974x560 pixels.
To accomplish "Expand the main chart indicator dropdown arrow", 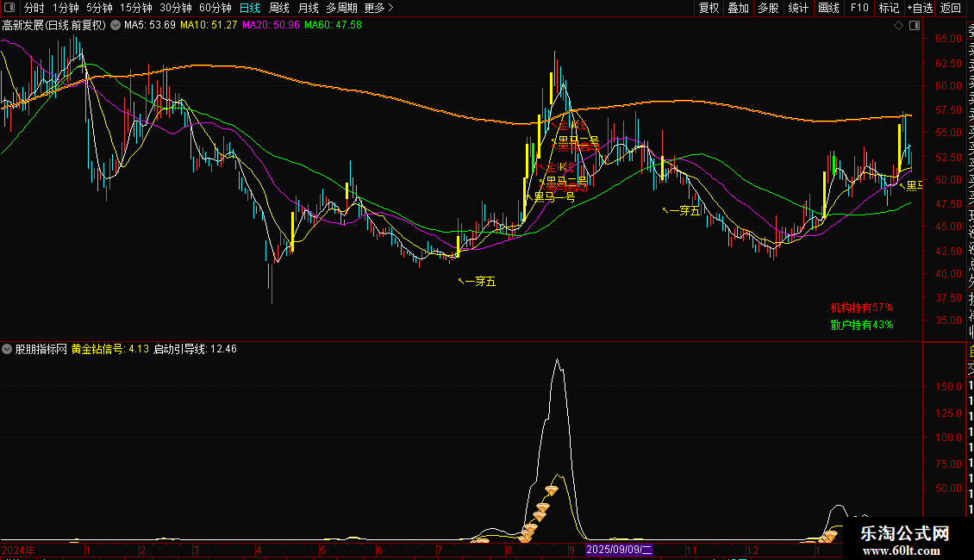I will click(116, 25).
